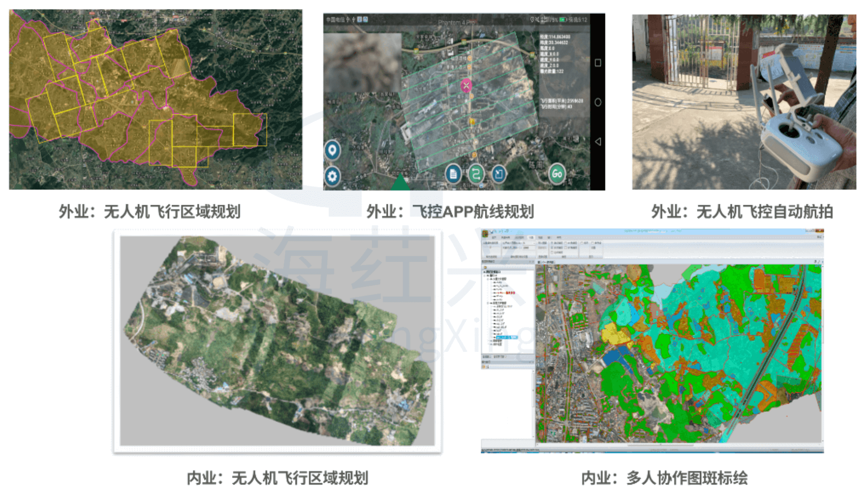Tap the blue import/export square icon
The height and width of the screenshot is (500, 868).
[x=498, y=174]
